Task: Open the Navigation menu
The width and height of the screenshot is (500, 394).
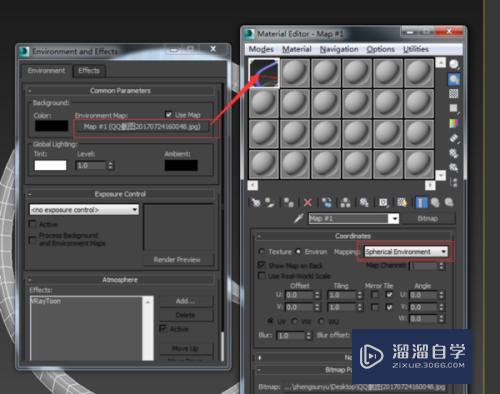Action: (x=339, y=49)
